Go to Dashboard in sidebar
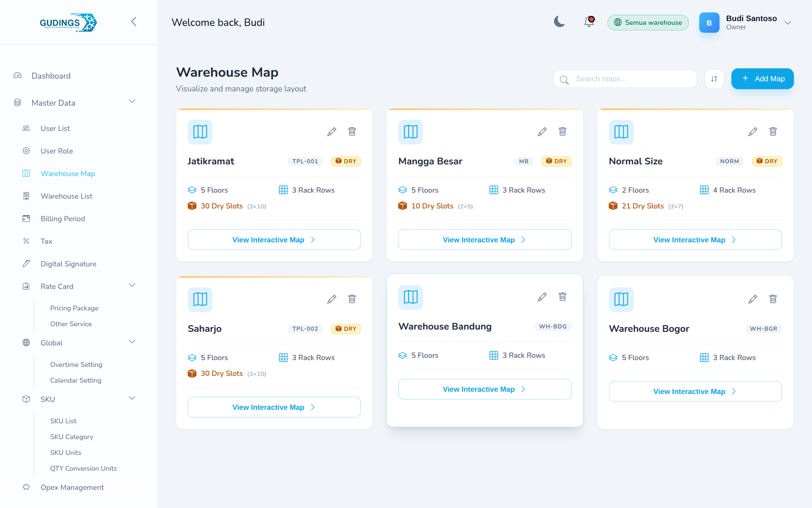812x508 pixels. click(51, 76)
